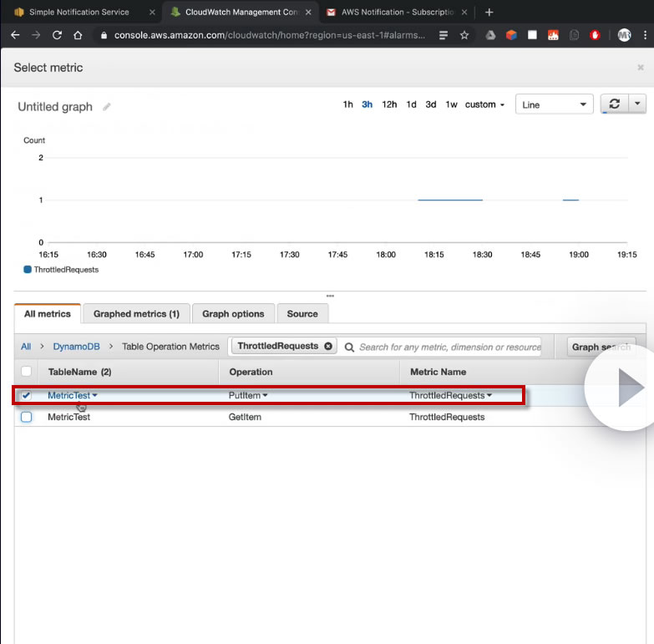
Task: Sort by the Operation column header
Action: coord(251,372)
